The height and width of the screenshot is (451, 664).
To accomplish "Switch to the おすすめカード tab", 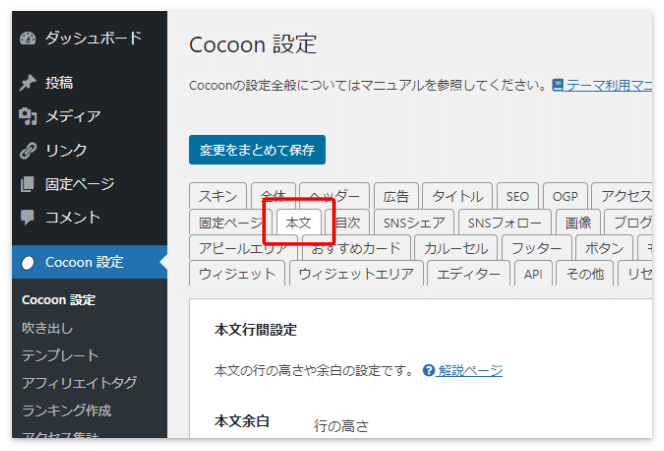I will (357, 250).
